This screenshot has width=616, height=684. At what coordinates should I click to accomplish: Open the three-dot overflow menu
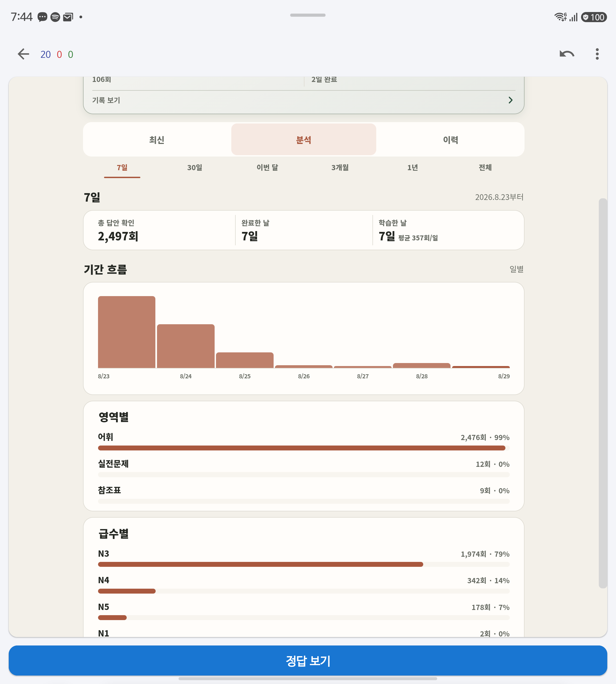597,54
